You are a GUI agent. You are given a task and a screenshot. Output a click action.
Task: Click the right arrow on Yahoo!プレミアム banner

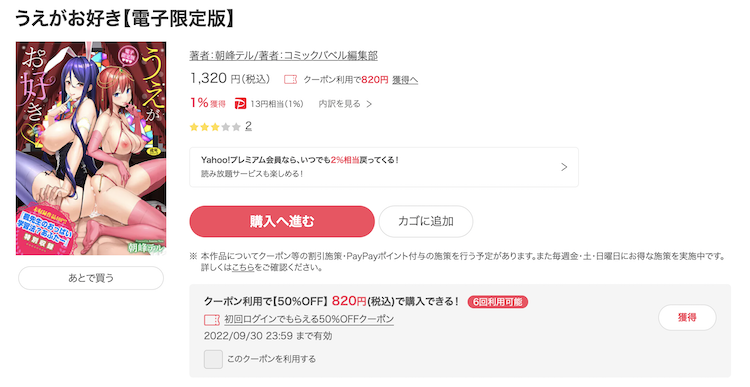pos(564,167)
